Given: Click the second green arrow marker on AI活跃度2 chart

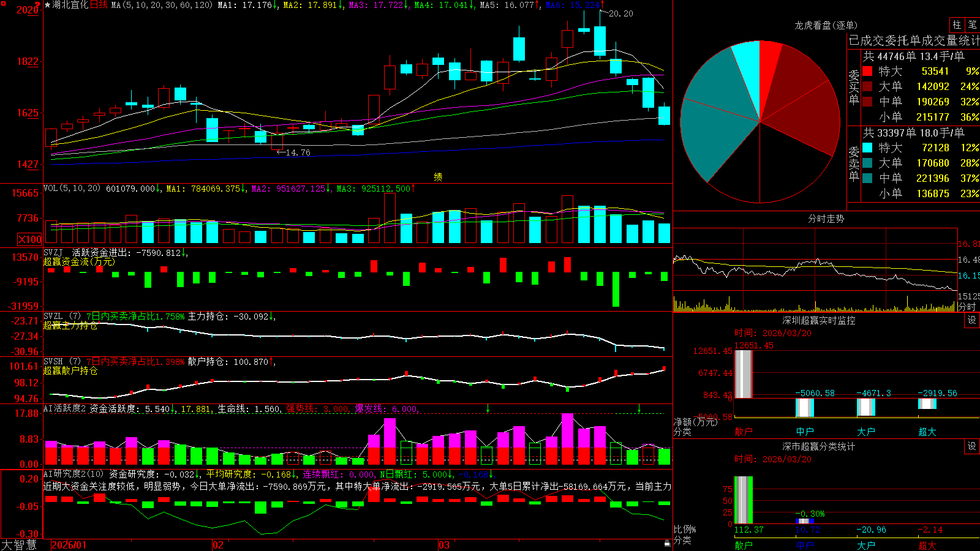Looking at the screenshot, I should click(639, 408).
